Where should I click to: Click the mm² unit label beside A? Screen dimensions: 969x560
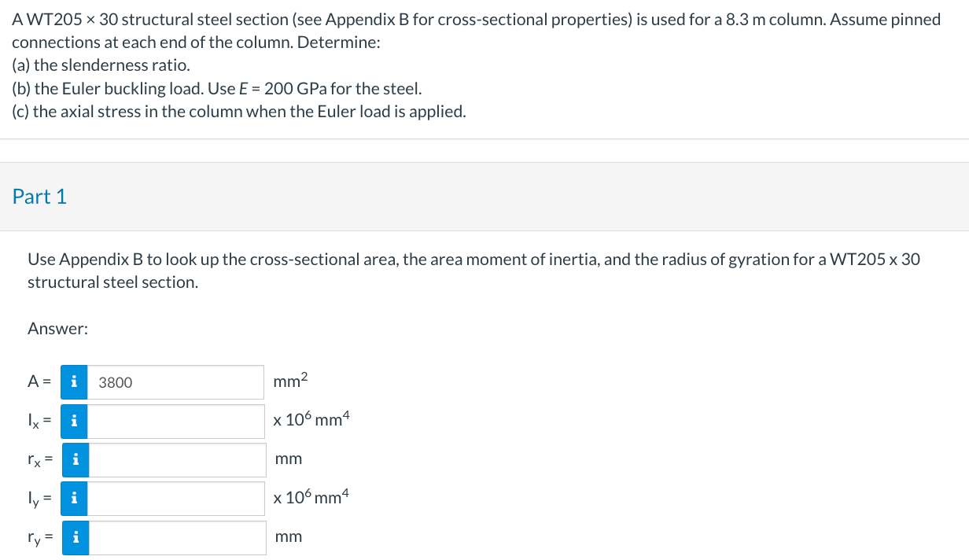291,381
